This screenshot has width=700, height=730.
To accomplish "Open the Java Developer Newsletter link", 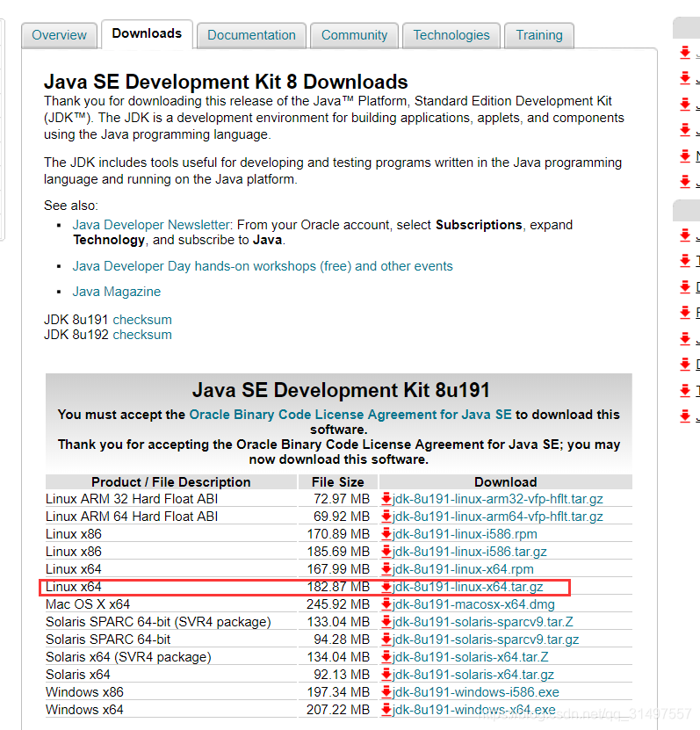I will pos(151,225).
